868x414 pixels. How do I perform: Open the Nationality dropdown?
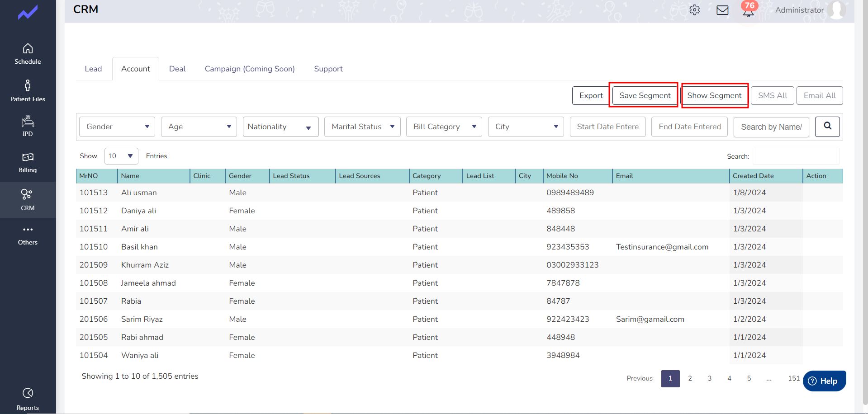281,127
